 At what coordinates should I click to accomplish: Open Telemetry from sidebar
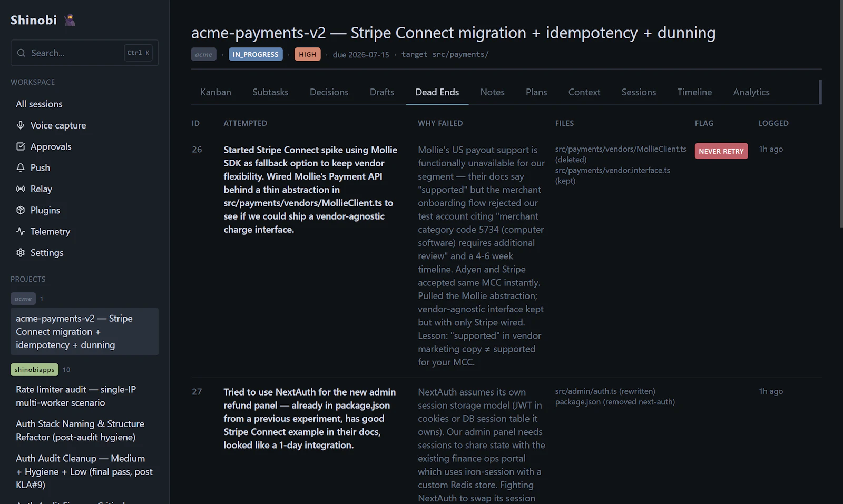pyautogui.click(x=84, y=231)
